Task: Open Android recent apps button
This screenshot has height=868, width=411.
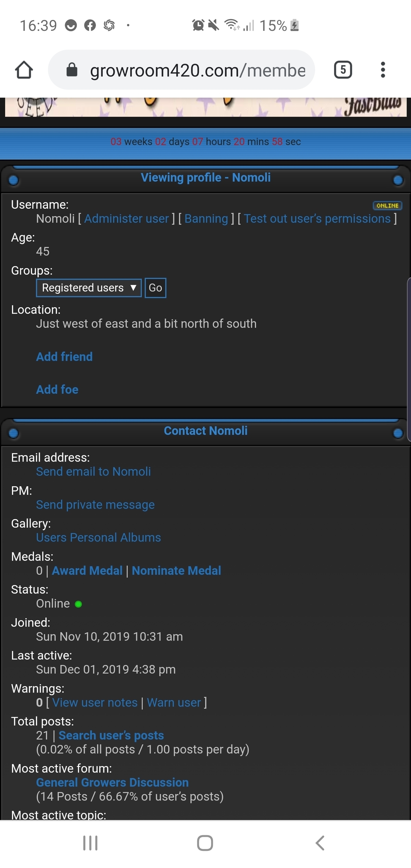Action: [x=90, y=843]
